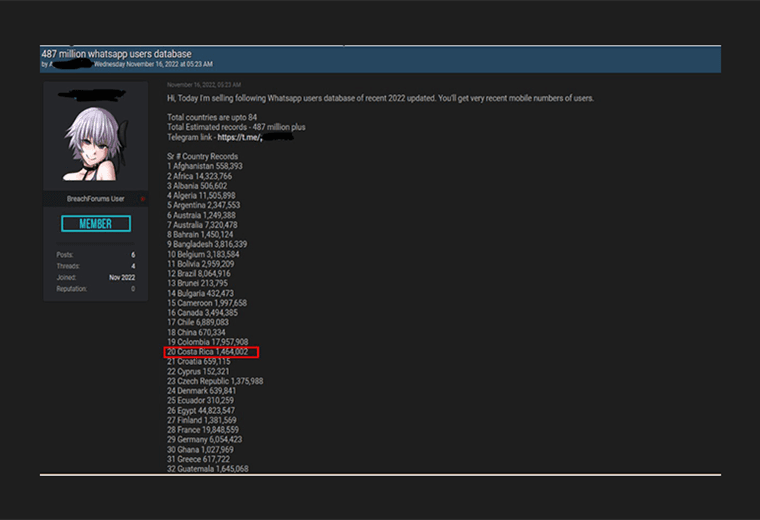760x520 pixels.
Task: Click the Guatemala entry at list bottom
Action: [x=207, y=469]
